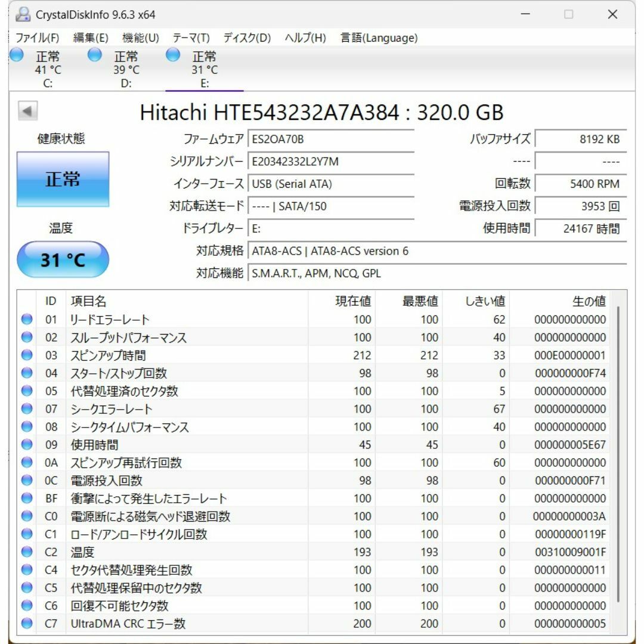Image resolution: width=644 pixels, height=644 pixels.
Task: Click the previous disk arrow button
Action: (28, 111)
